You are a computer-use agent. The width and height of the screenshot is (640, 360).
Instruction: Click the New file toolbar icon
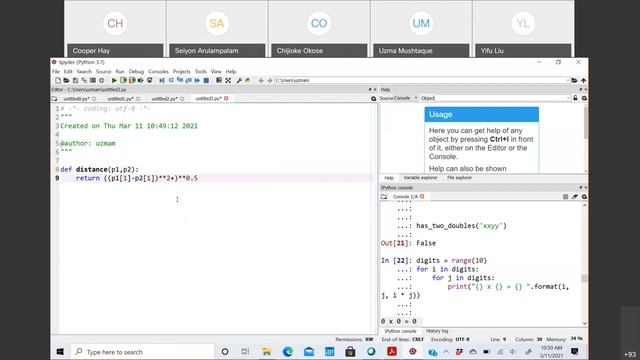pyautogui.click(x=58, y=80)
